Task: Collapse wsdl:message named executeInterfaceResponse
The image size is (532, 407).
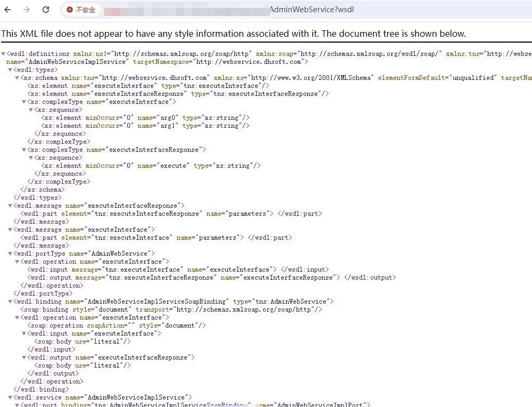Action: click(x=10, y=206)
